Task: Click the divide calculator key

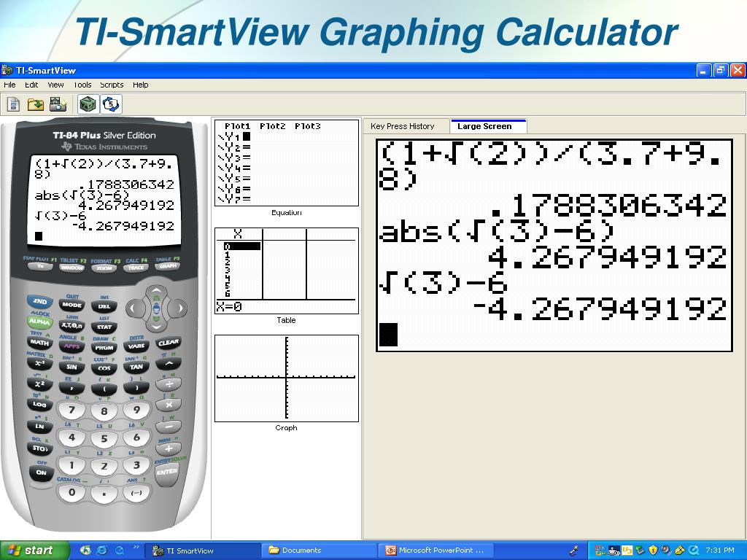Action: pos(169,384)
